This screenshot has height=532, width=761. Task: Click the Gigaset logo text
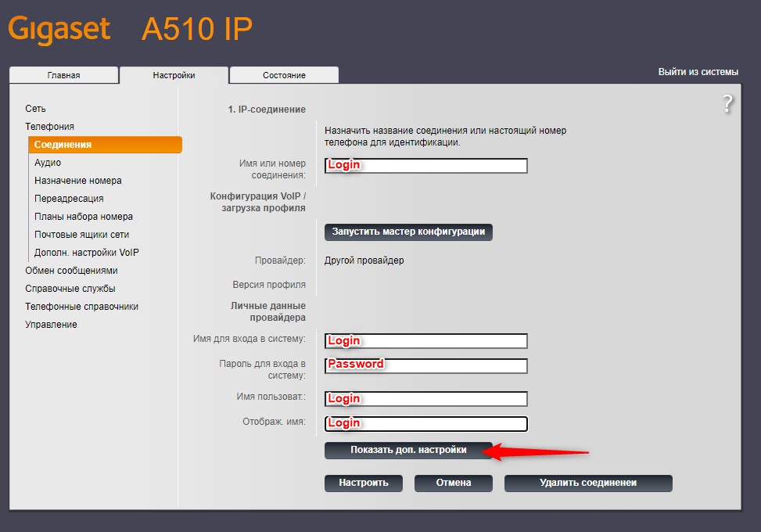click(59, 29)
